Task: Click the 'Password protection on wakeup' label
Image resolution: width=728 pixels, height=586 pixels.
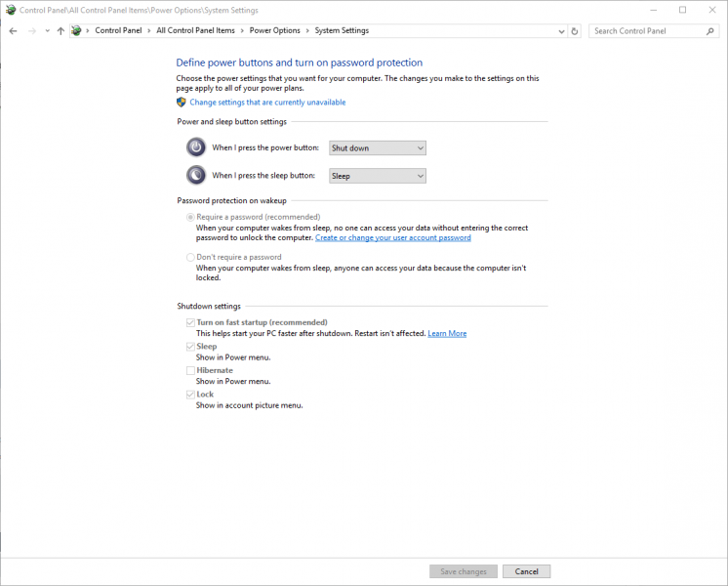Action: (x=231, y=201)
